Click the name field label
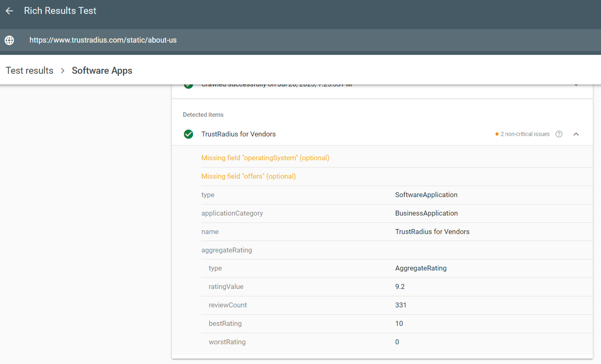This screenshot has height=364, width=601. tap(210, 232)
